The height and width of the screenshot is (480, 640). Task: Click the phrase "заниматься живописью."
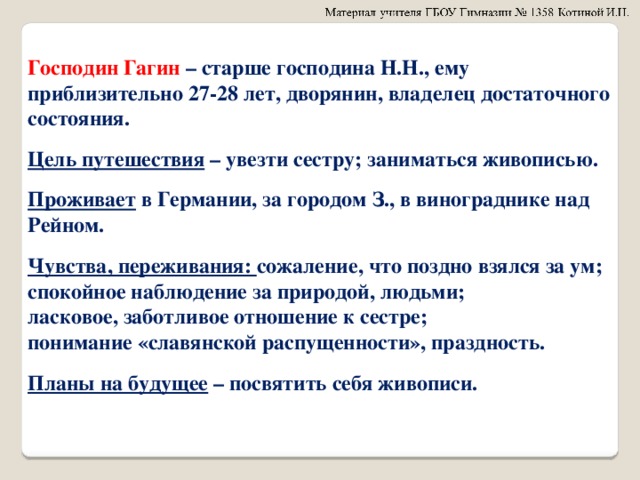pyautogui.click(x=482, y=160)
